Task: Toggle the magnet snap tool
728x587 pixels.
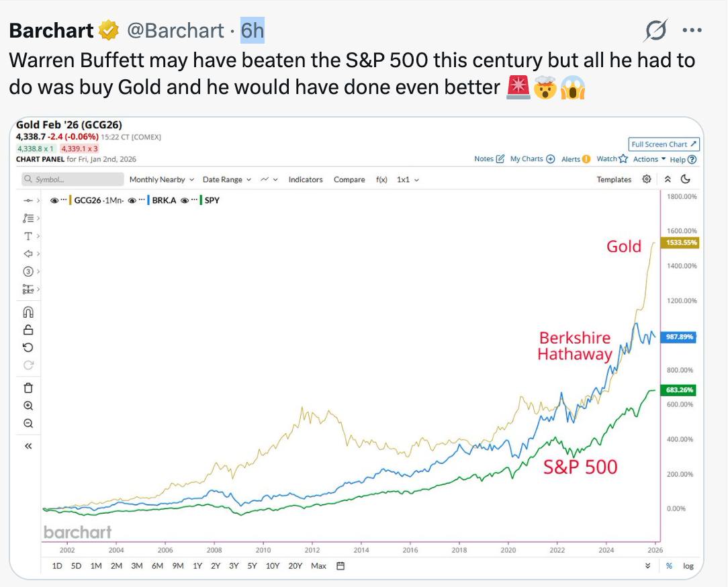Action: point(28,312)
